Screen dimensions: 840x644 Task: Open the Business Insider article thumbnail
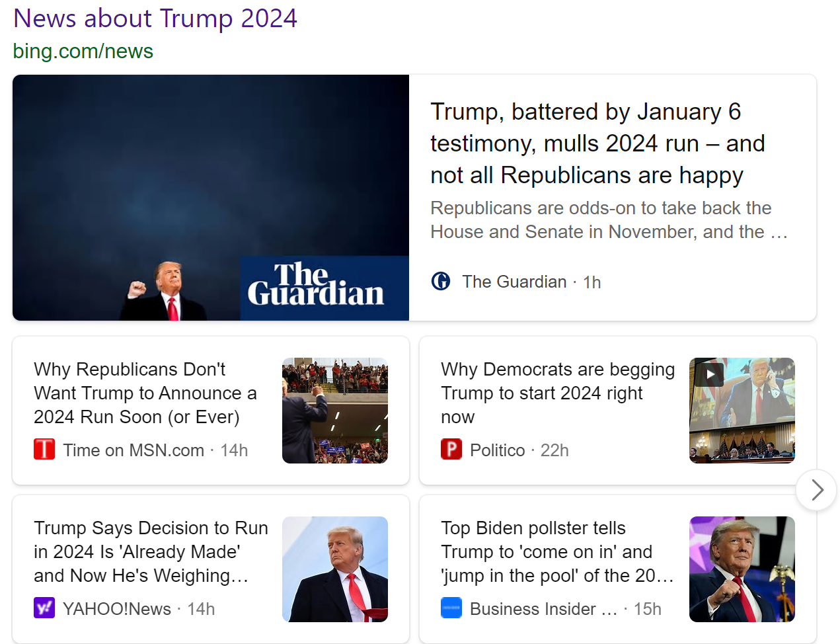(742, 569)
